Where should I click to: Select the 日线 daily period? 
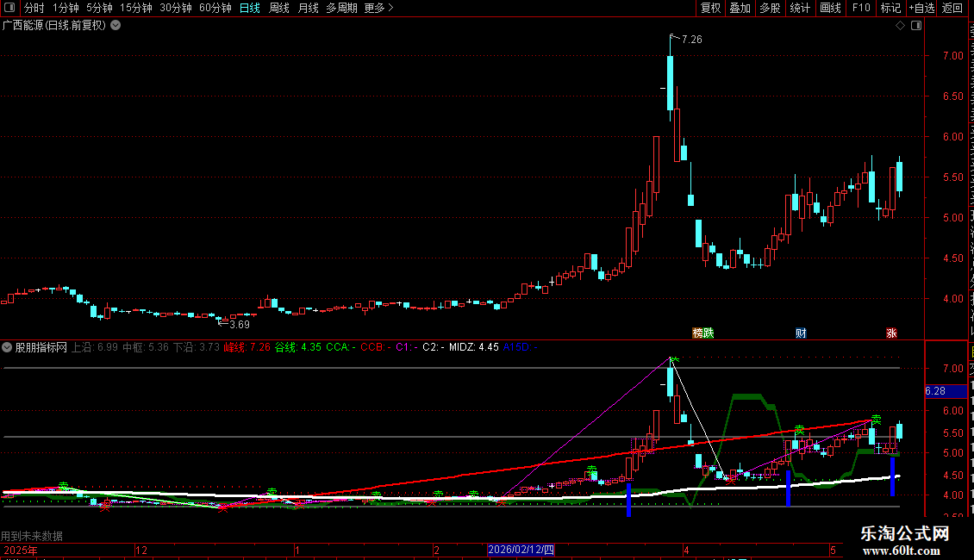pyautogui.click(x=250, y=8)
